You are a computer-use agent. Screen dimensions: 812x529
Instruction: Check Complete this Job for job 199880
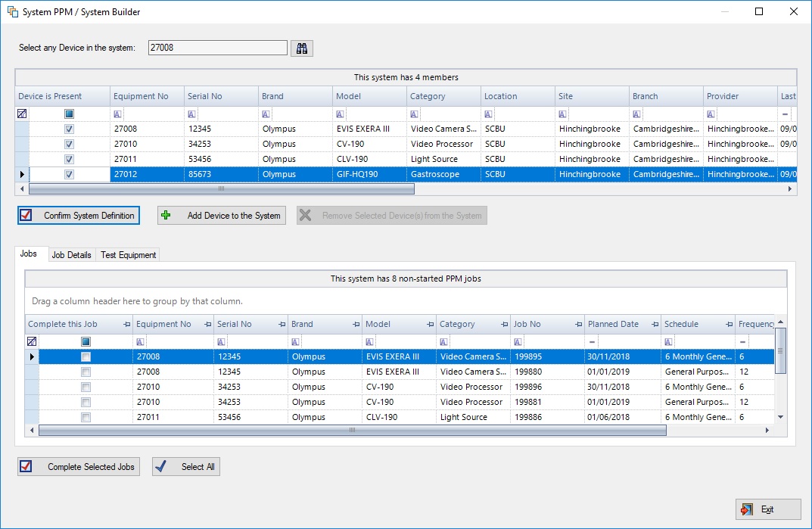point(86,372)
